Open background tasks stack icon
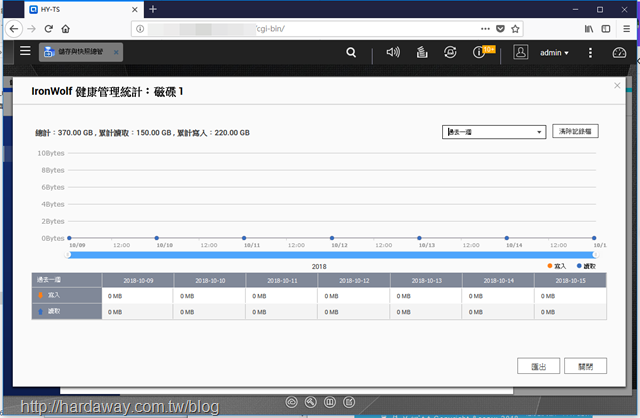The height and width of the screenshot is (418, 640). click(422, 52)
